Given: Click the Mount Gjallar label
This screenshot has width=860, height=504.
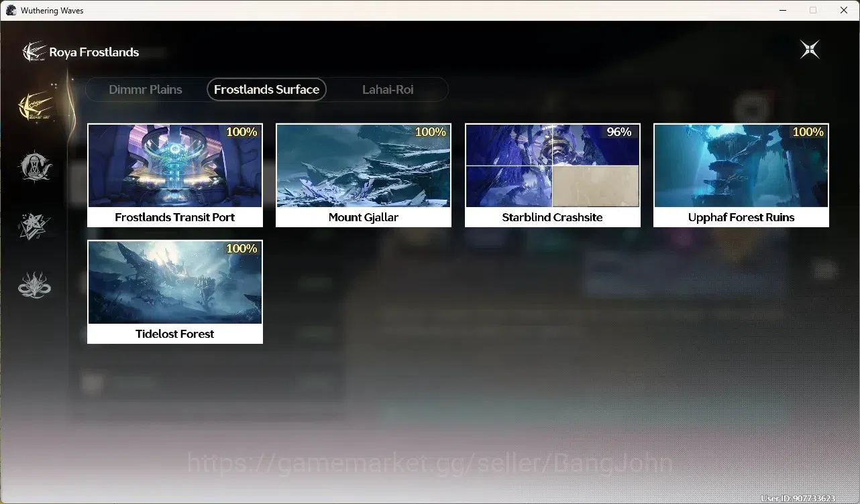Looking at the screenshot, I should [364, 217].
